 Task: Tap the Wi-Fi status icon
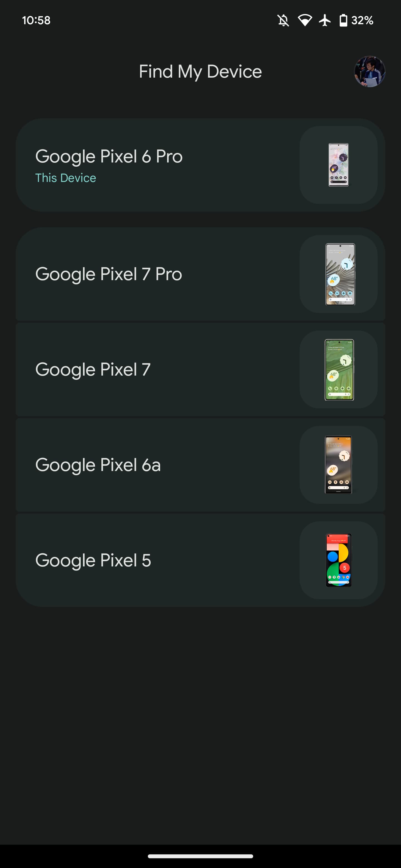(x=305, y=20)
